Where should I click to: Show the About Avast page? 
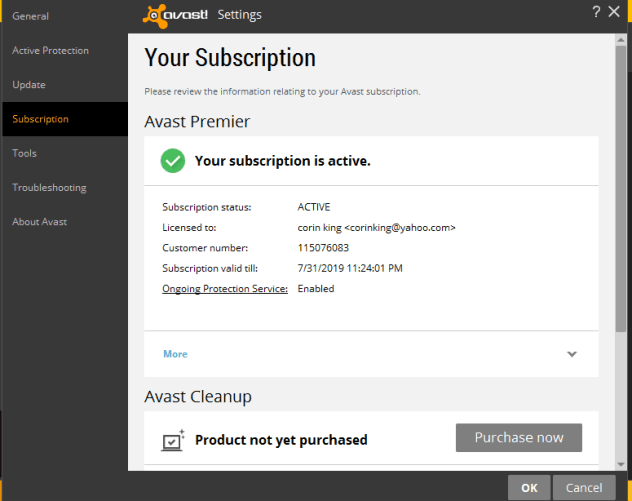(39, 221)
